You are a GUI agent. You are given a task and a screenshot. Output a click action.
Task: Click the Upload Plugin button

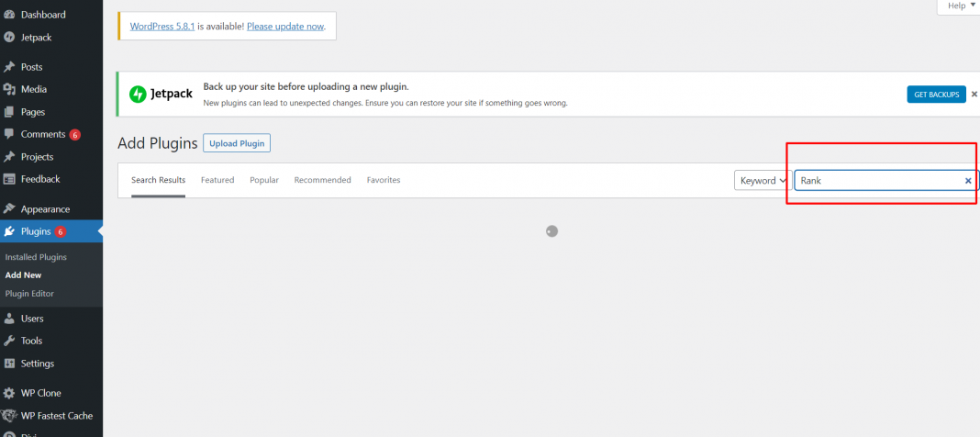click(237, 143)
